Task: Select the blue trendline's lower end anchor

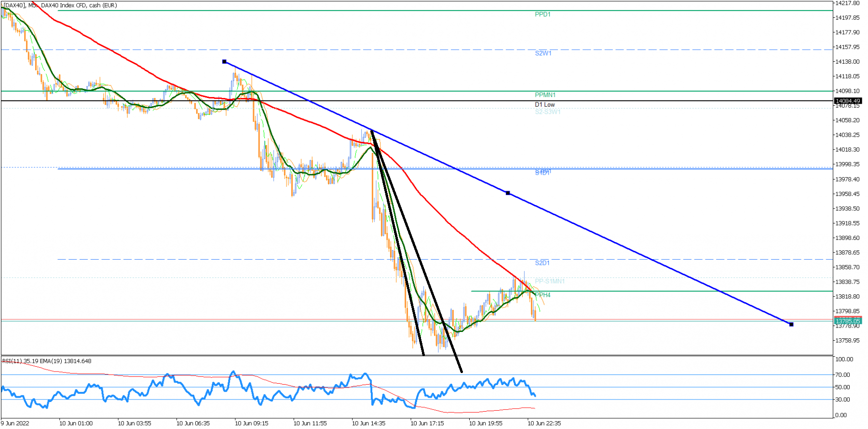Action: pos(791,324)
